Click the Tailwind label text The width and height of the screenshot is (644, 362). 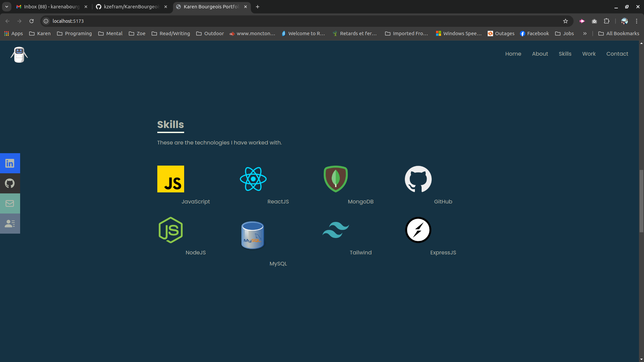pos(361,253)
